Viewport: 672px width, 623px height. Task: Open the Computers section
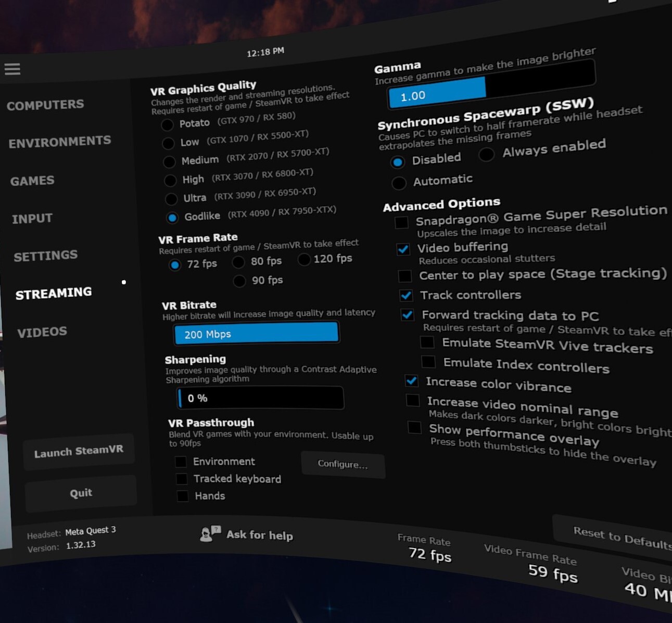coord(45,105)
